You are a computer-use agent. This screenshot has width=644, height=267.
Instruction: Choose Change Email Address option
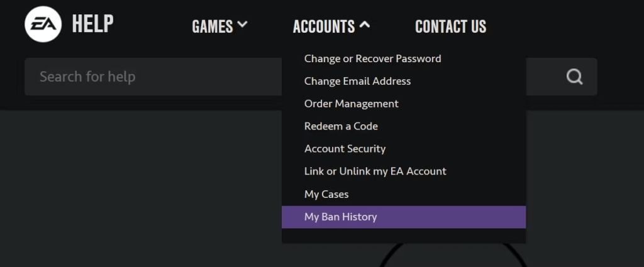[357, 81]
